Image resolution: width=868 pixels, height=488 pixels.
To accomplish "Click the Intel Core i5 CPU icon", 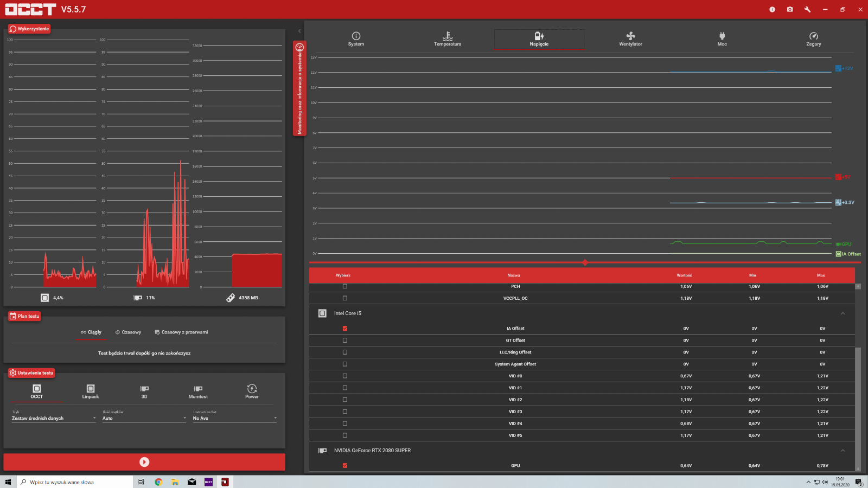I will 322,313.
